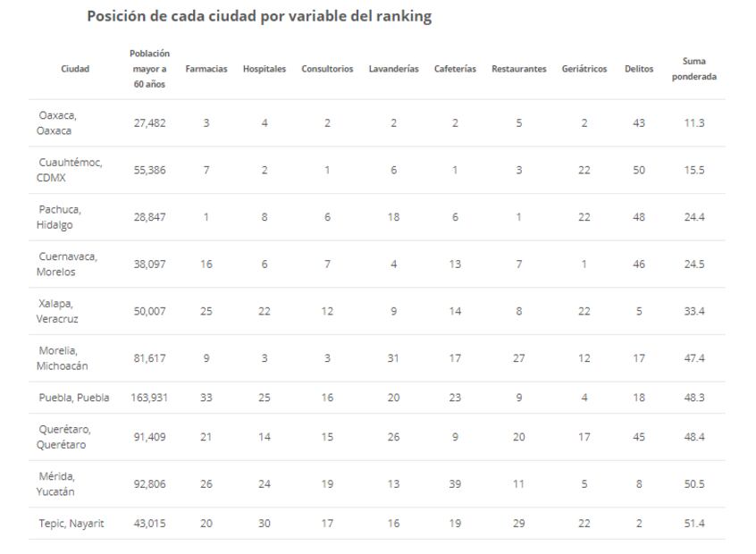Click Puebla's population value 163,931
756x554 pixels.
point(149,398)
